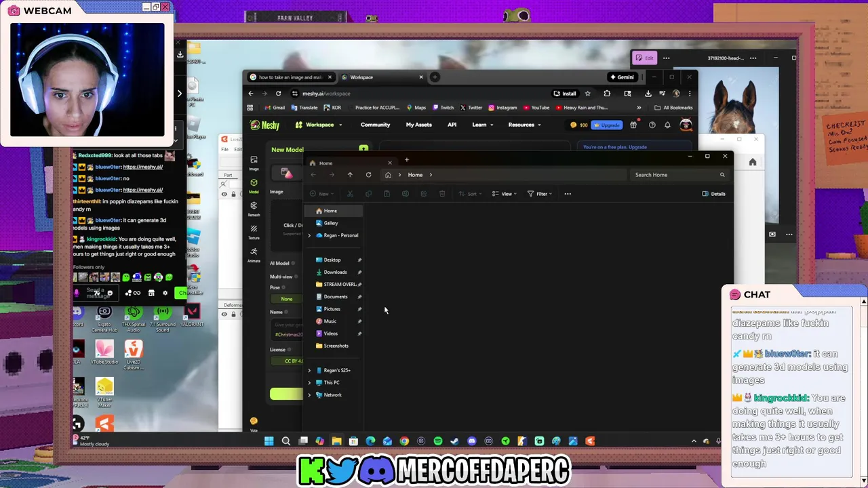
Task: Click the search magnifier in Search Home box
Action: tap(722, 175)
